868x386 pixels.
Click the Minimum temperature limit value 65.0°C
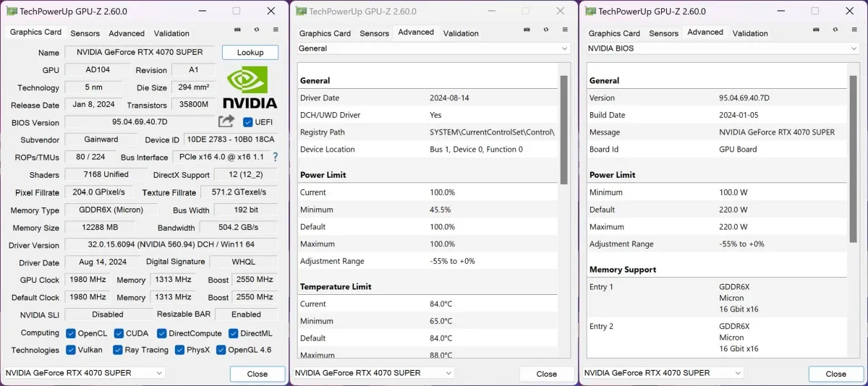(443, 321)
